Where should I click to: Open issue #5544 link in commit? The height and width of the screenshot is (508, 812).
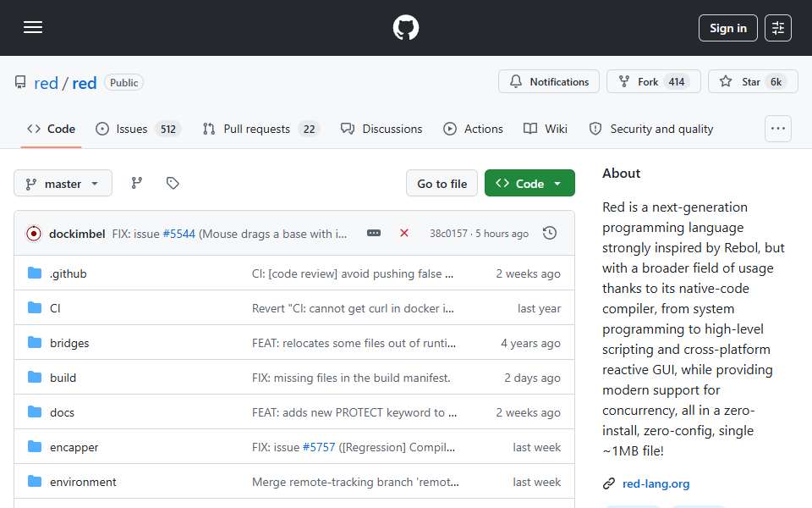[x=179, y=235]
